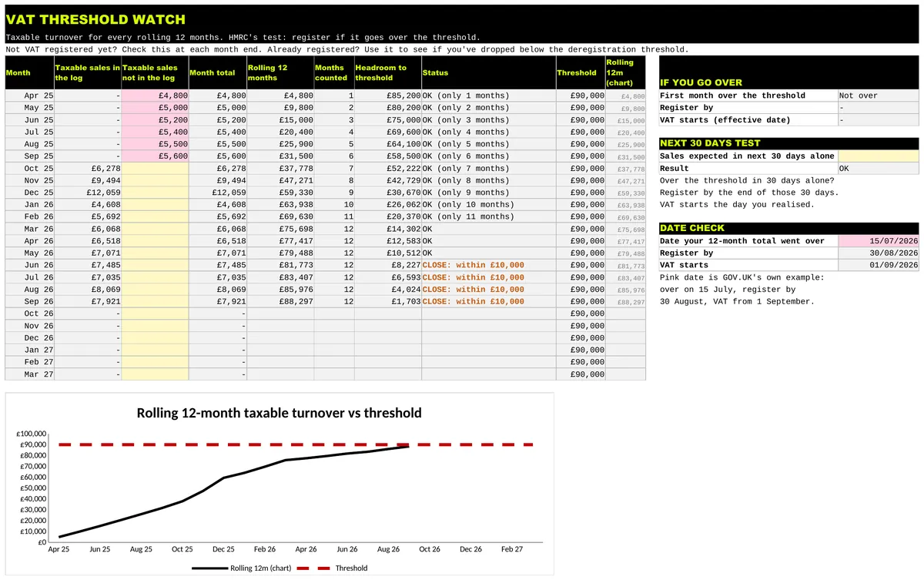Click the Jan 26 month total £4,608
This screenshot has height=580, width=924.
(217, 205)
